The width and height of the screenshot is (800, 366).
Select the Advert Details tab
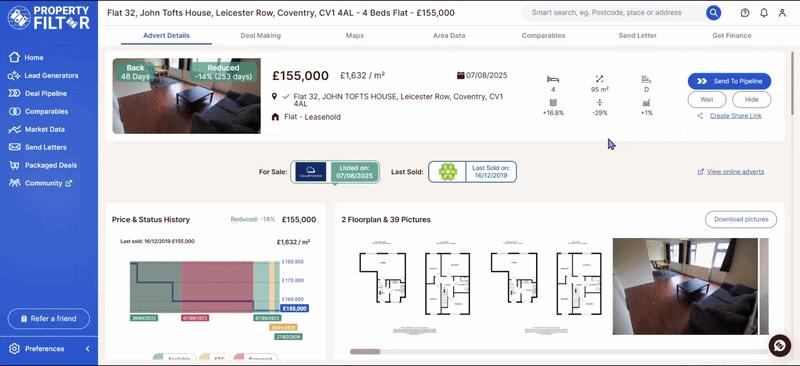[x=166, y=36]
